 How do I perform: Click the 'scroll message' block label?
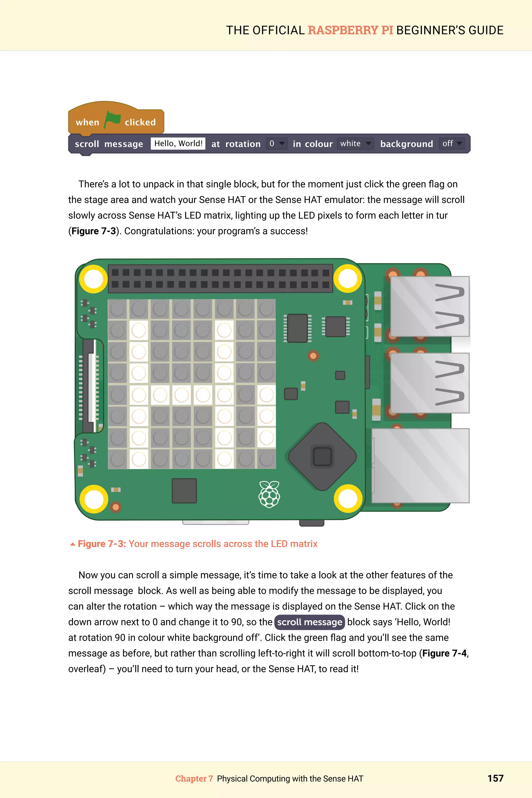109,144
